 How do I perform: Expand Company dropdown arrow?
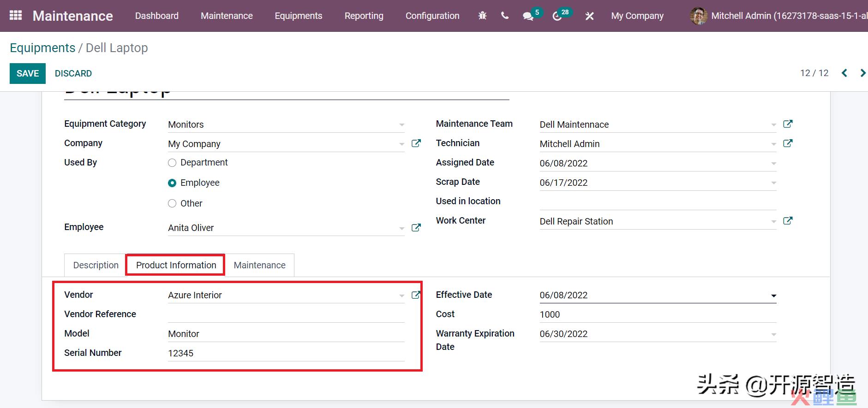(401, 144)
